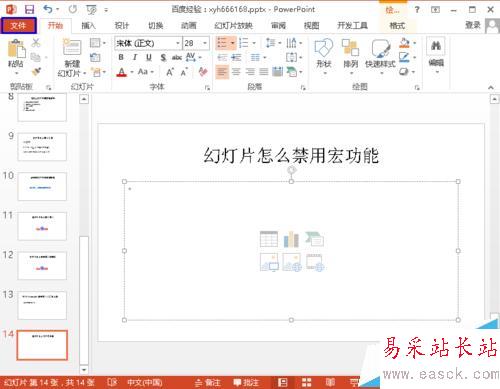The image size is (500, 389).
Task: Click the Copy icon under Cut
Action: click(x=36, y=57)
